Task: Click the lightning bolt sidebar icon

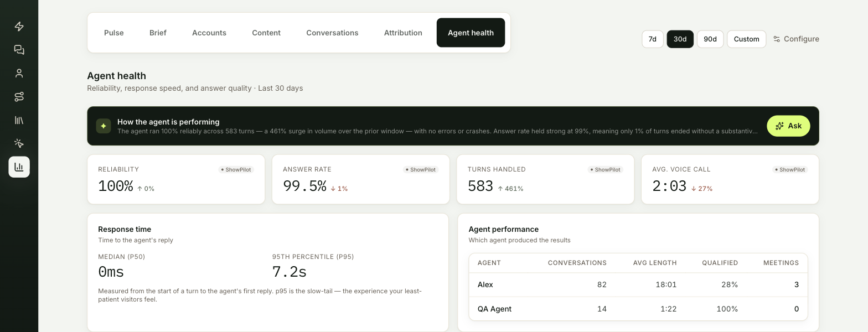Action: [x=19, y=27]
